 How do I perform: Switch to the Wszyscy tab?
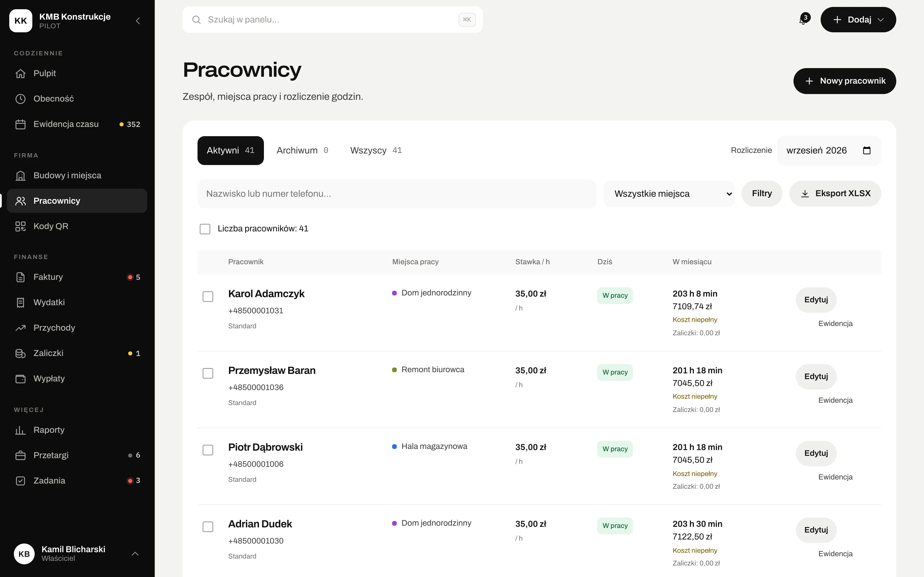click(376, 150)
